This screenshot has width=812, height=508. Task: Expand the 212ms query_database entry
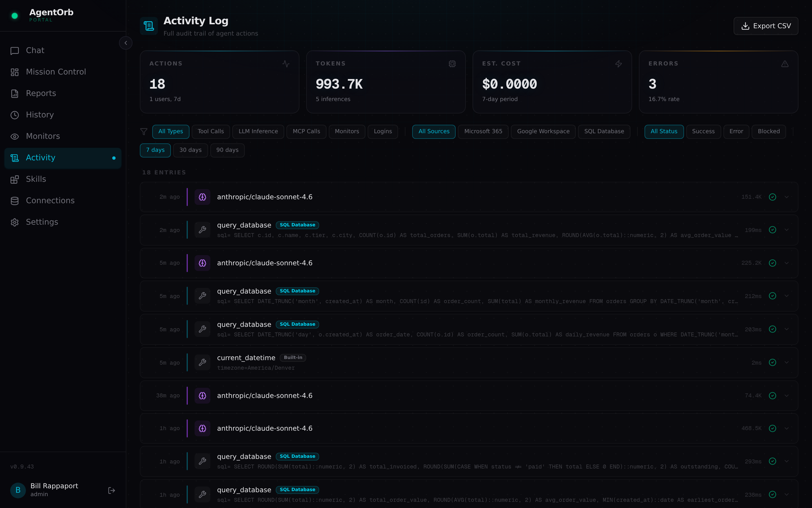[787, 296]
